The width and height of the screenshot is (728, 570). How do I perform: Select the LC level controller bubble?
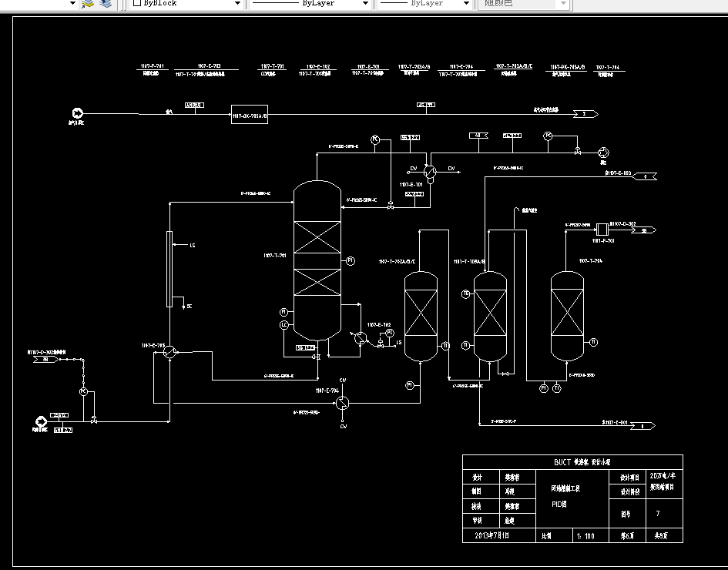point(284,325)
